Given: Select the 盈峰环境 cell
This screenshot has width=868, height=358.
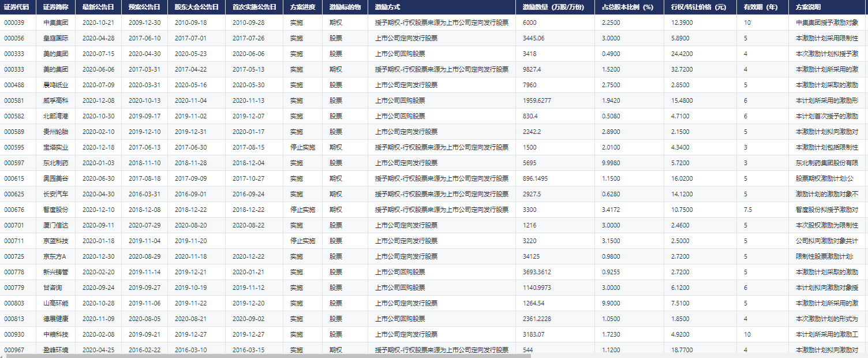Looking at the screenshot, I should tap(56, 350).
